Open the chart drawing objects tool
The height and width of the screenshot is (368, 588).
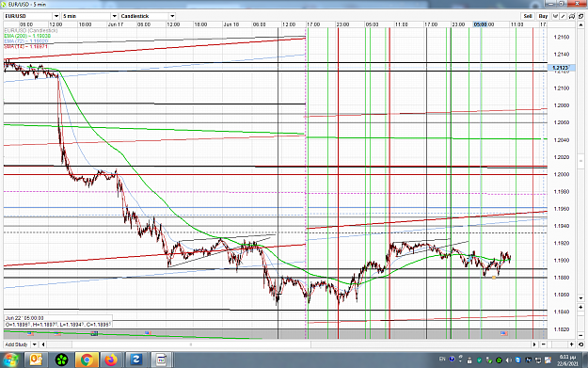pos(571,16)
